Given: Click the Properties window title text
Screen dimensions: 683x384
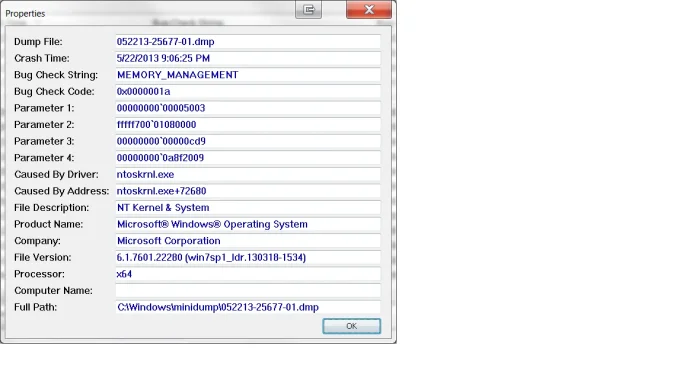Looking at the screenshot, I should [x=25, y=13].
